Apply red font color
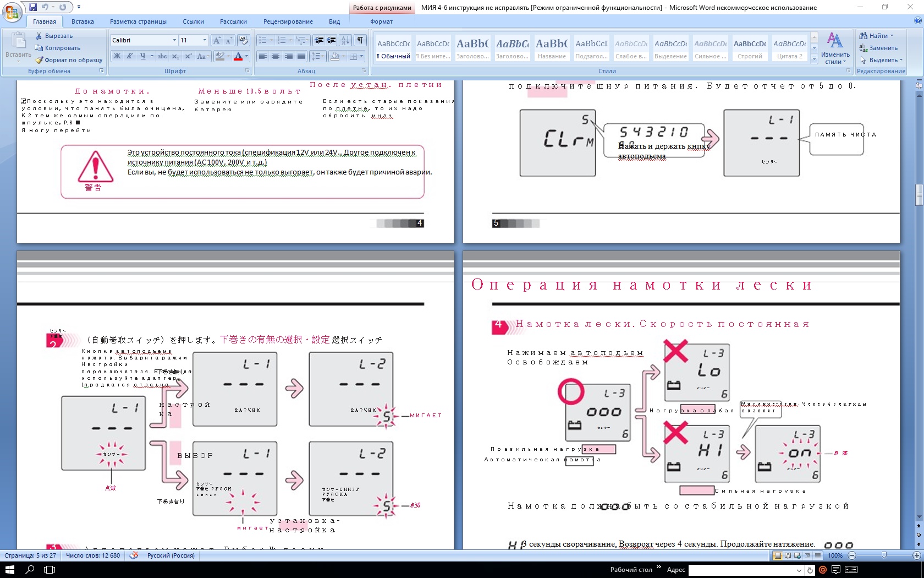The image size is (924, 578). tap(238, 56)
